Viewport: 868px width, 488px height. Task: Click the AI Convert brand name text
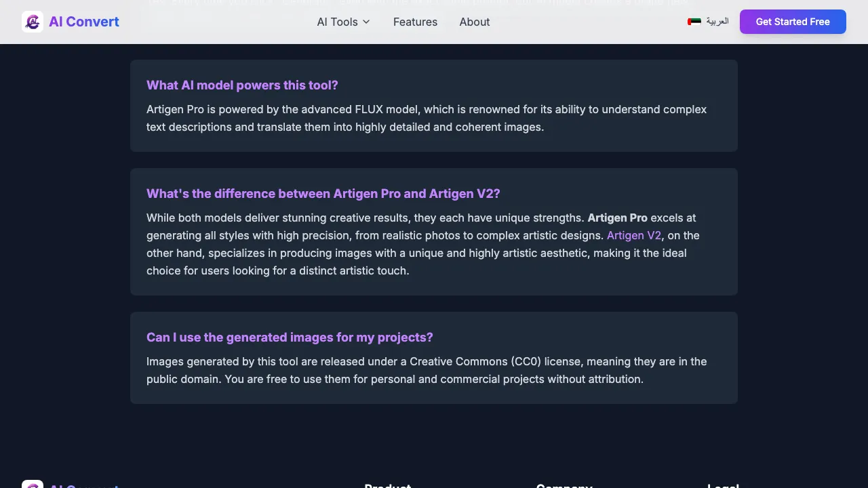84,22
